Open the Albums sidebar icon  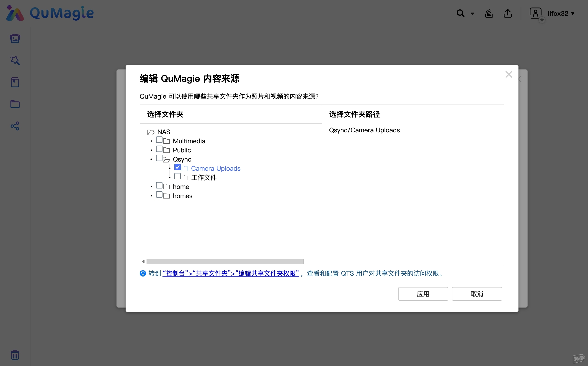click(x=15, y=82)
